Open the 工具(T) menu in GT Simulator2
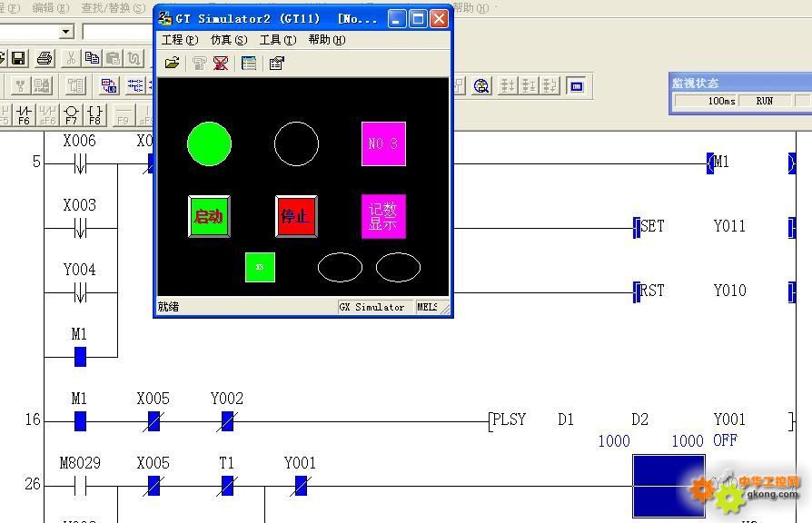This screenshot has width=812, height=523. (x=278, y=40)
